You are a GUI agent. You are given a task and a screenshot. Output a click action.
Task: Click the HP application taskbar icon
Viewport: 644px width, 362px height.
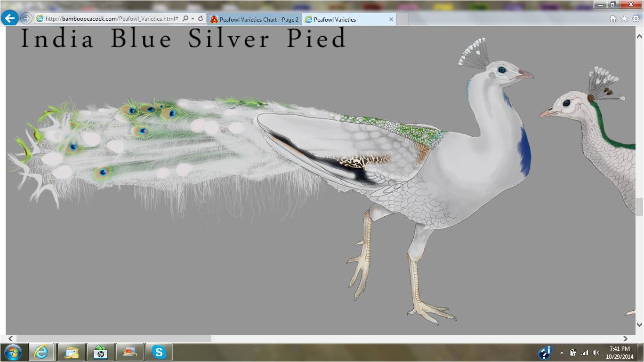pos(100,352)
